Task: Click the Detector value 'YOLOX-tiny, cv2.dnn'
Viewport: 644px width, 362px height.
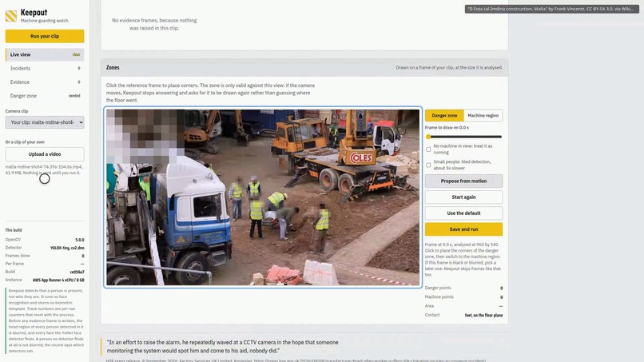Action: click(x=67, y=248)
